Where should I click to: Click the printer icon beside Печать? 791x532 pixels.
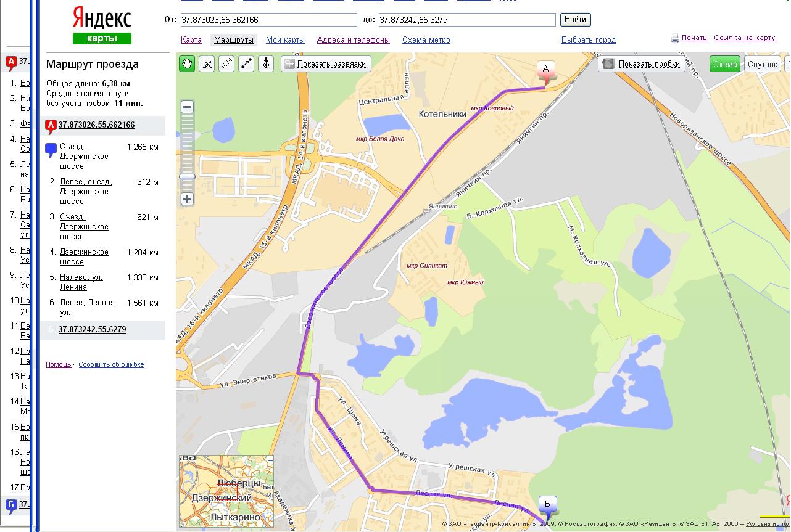point(675,38)
